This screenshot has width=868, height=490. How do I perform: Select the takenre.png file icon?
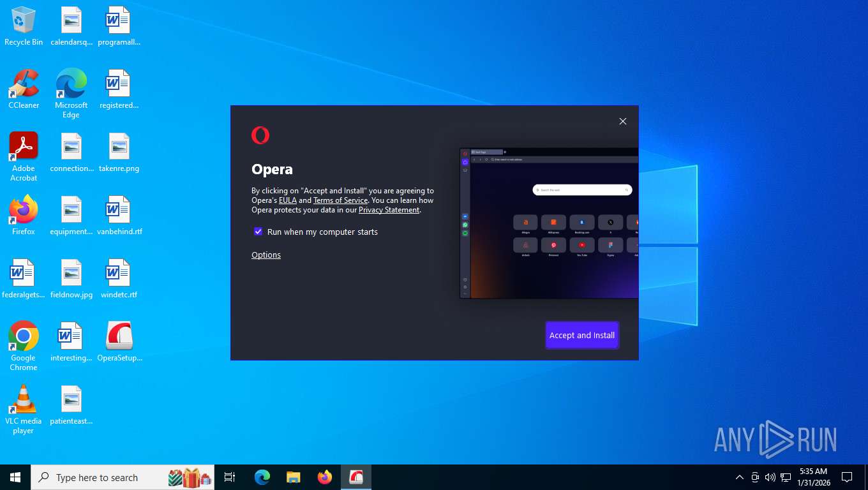[119, 152]
